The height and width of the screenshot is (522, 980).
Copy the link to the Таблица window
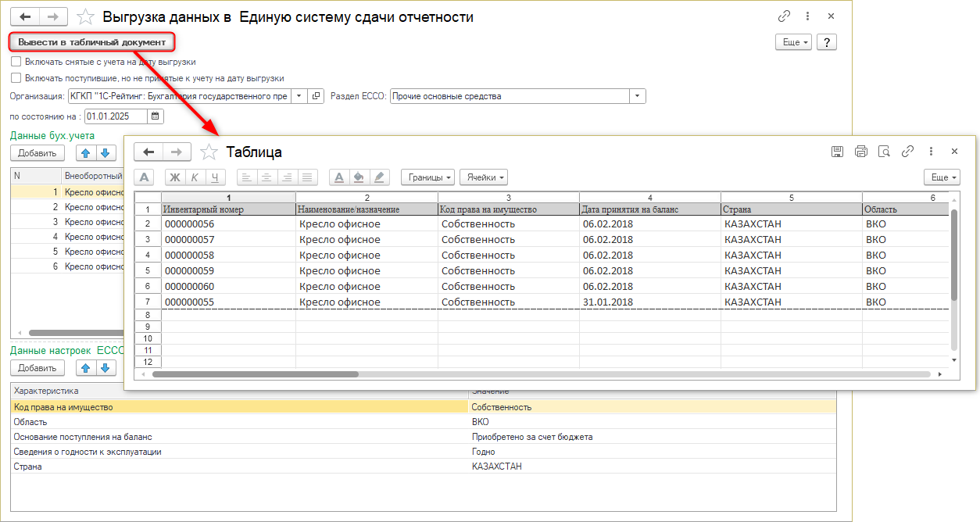907,152
